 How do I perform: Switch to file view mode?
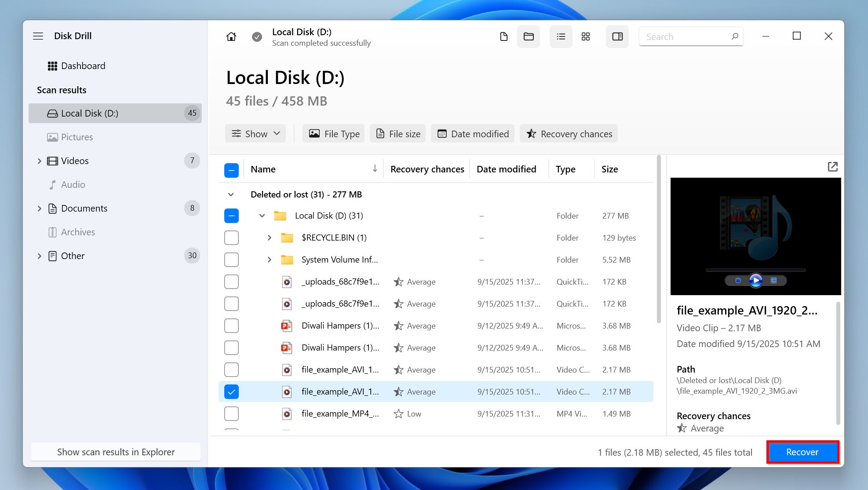503,37
